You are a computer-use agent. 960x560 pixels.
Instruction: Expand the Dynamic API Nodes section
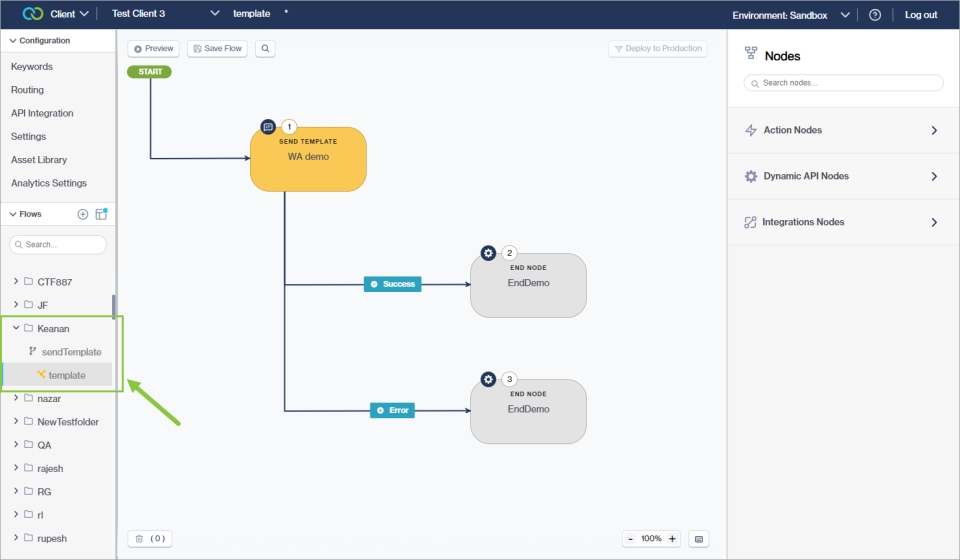coord(843,176)
